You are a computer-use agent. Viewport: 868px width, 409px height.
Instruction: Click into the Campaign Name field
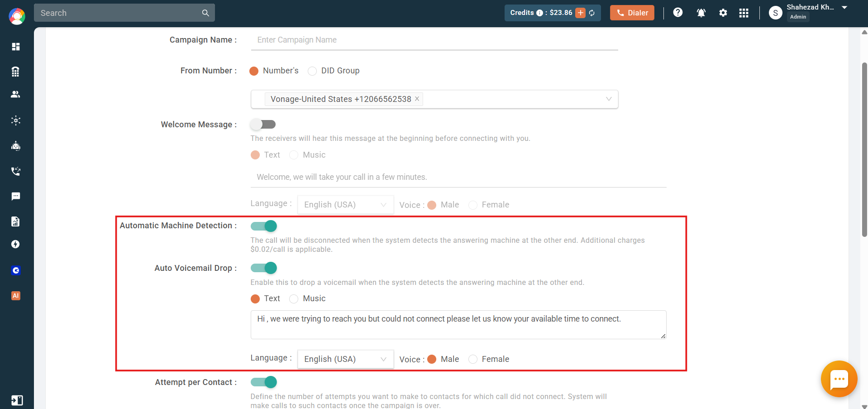pyautogui.click(x=434, y=40)
